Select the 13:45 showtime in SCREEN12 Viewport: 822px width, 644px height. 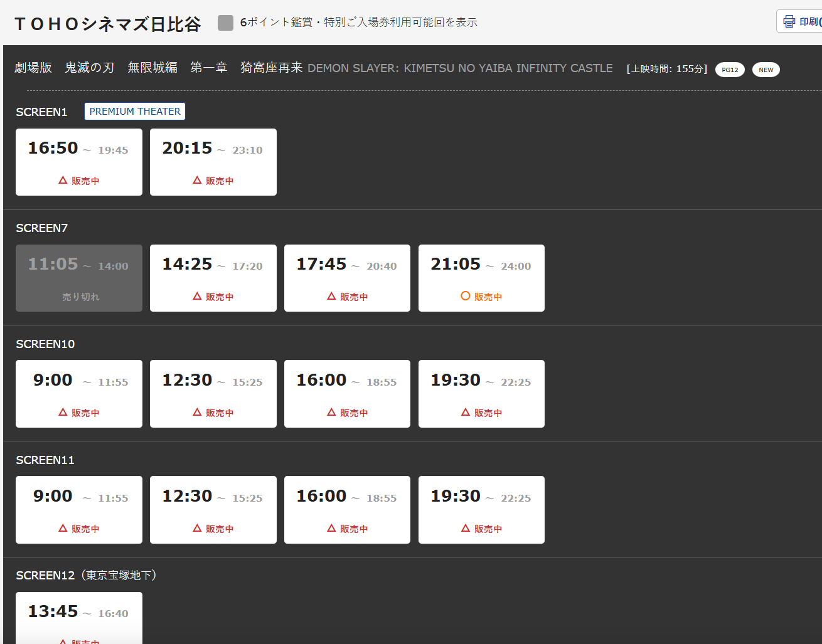pos(79,618)
